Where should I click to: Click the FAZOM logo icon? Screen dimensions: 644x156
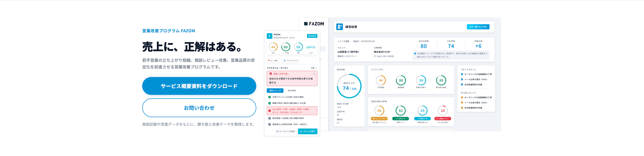point(306,24)
